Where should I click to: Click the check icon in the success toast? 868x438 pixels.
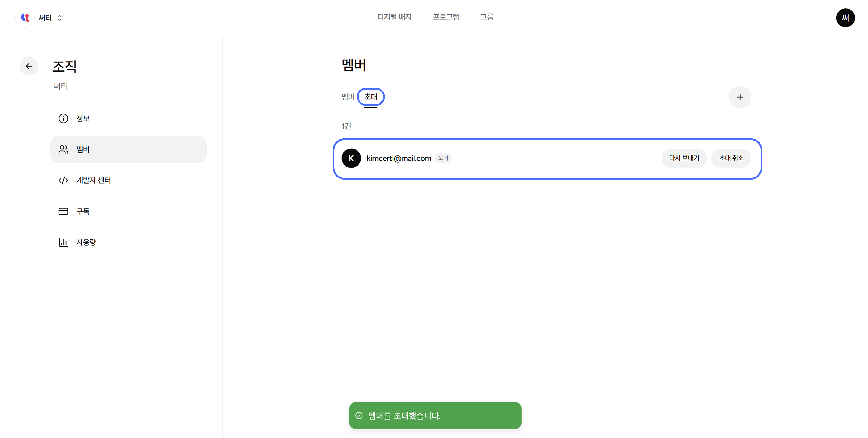pos(359,415)
